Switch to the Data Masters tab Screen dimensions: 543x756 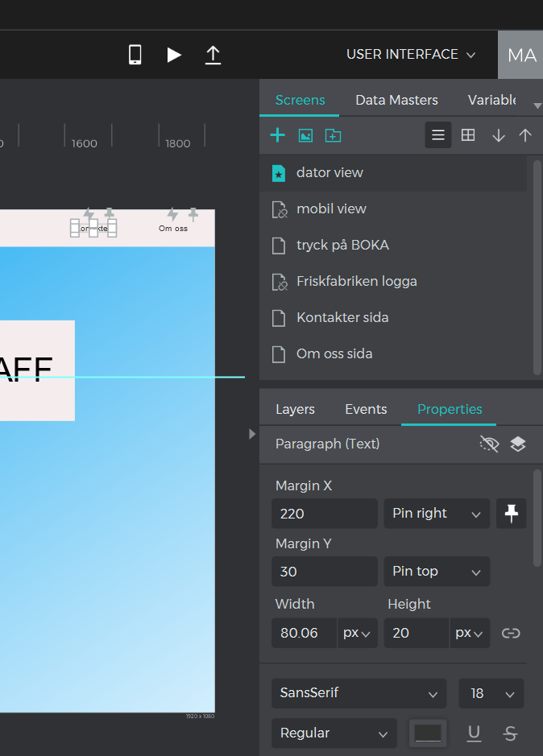(396, 101)
